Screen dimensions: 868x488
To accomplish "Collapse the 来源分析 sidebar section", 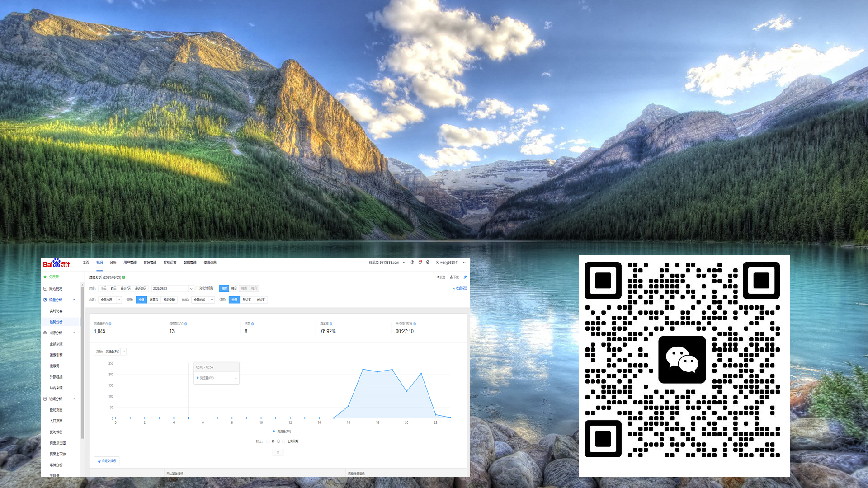I will coord(74,333).
